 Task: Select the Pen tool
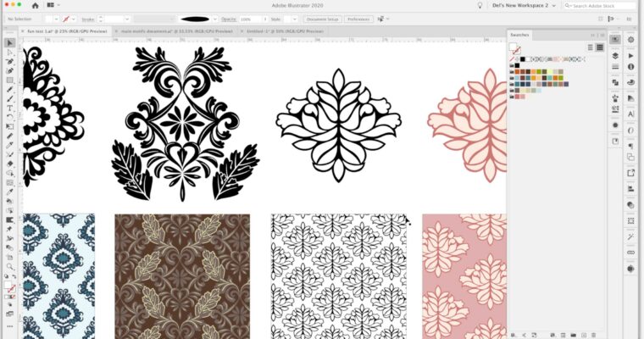[x=10, y=62]
